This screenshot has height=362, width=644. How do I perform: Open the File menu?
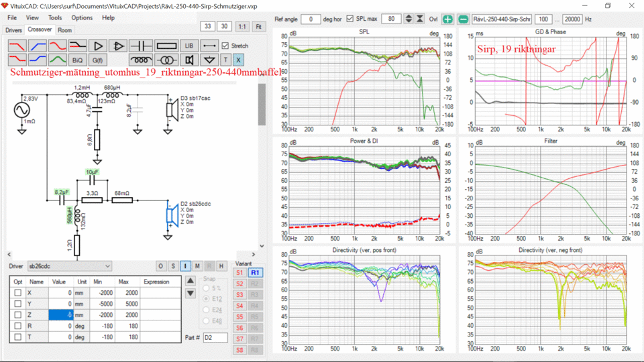[x=12, y=17]
